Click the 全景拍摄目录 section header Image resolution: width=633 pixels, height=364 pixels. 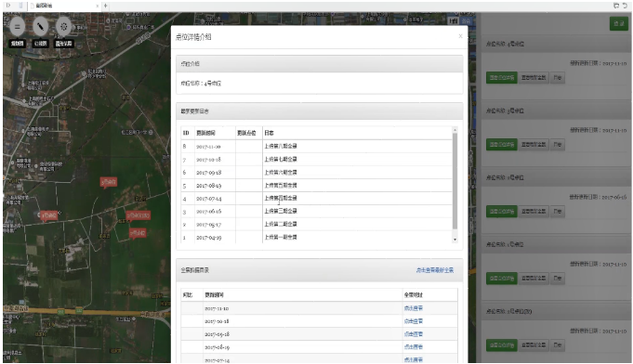point(320,270)
